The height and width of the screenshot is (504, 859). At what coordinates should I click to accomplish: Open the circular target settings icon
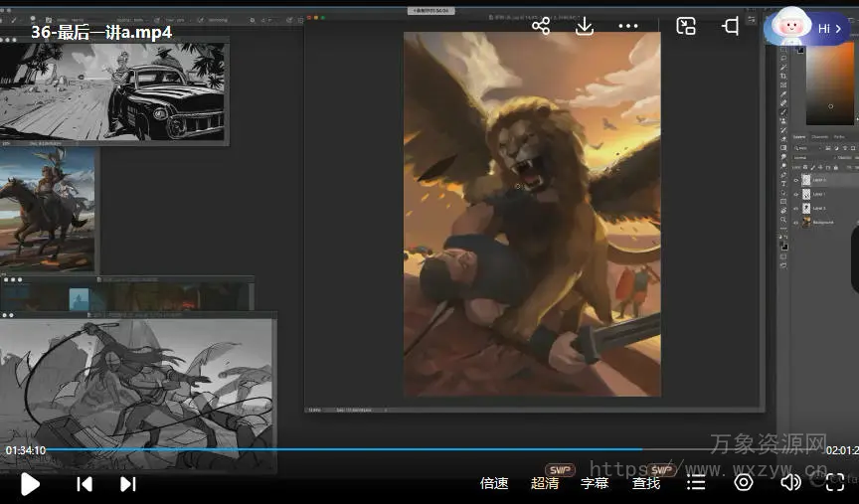click(744, 483)
